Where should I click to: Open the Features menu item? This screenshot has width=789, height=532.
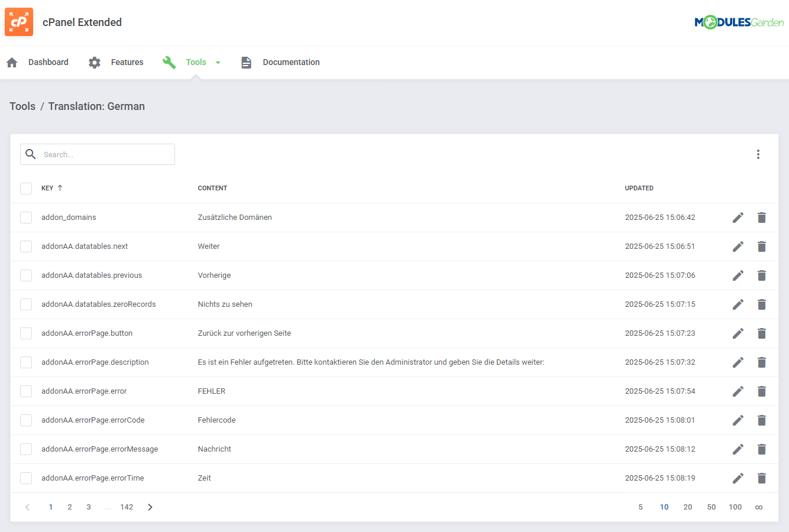127,62
